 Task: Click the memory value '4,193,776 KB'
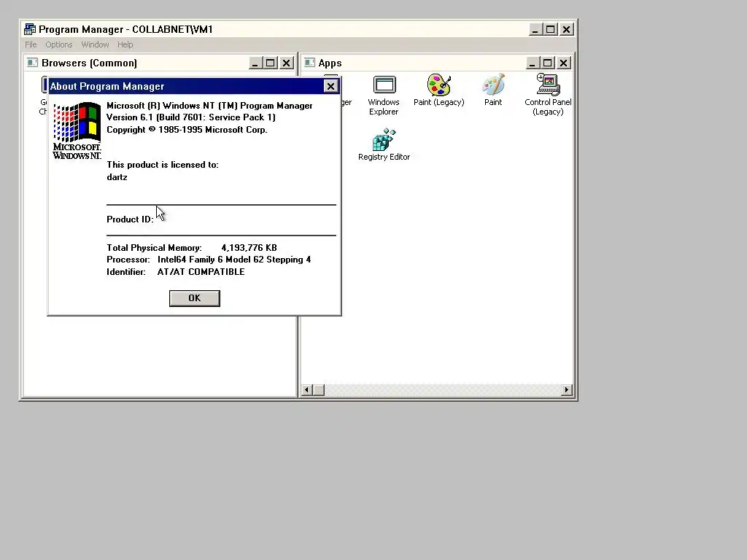tap(249, 248)
